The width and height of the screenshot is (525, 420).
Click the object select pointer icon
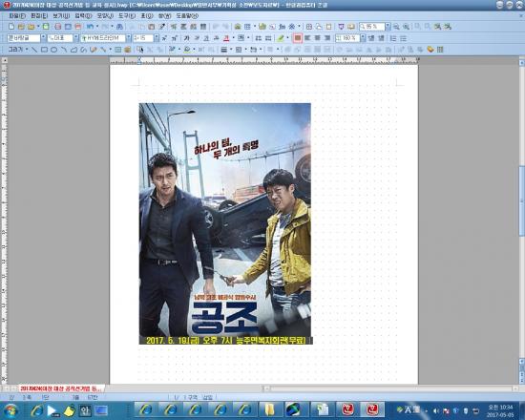[x=140, y=50]
